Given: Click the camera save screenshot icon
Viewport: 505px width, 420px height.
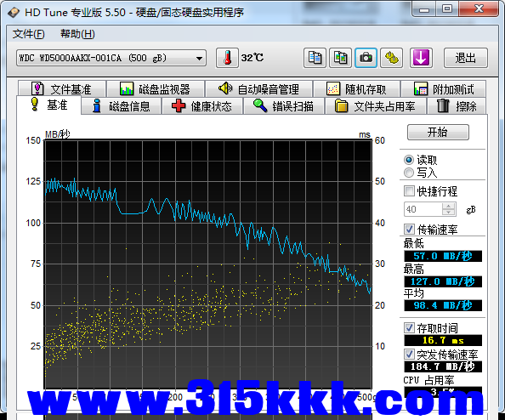Looking at the screenshot, I should pyautogui.click(x=366, y=58).
